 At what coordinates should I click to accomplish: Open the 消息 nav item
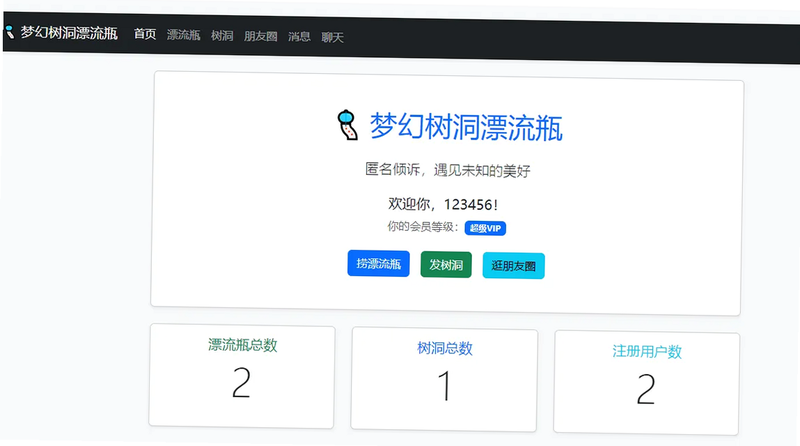[x=299, y=37]
